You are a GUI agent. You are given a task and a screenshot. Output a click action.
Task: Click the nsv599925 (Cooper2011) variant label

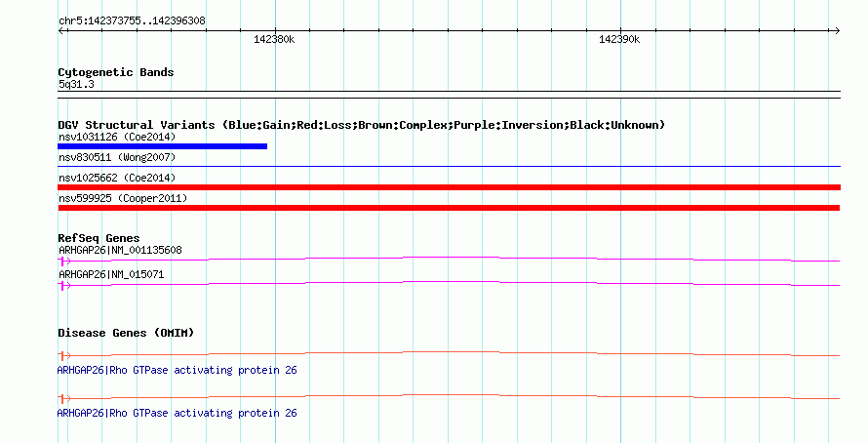123,198
